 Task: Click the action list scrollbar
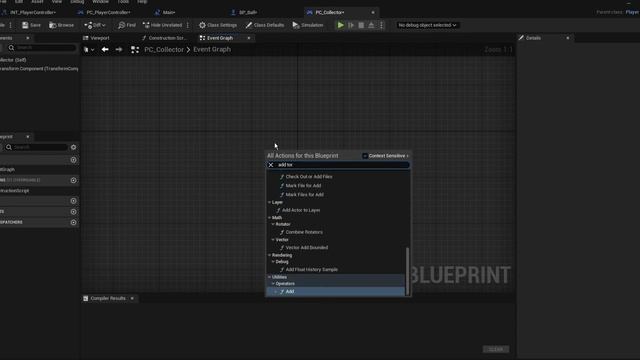(x=407, y=271)
